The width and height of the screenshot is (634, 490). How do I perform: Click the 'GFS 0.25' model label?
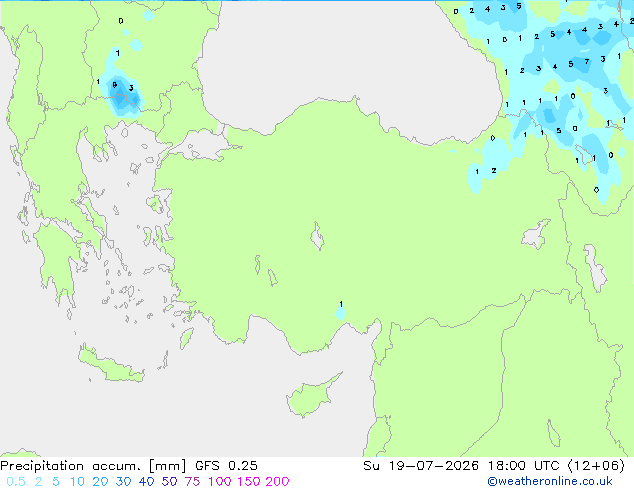[x=226, y=466]
